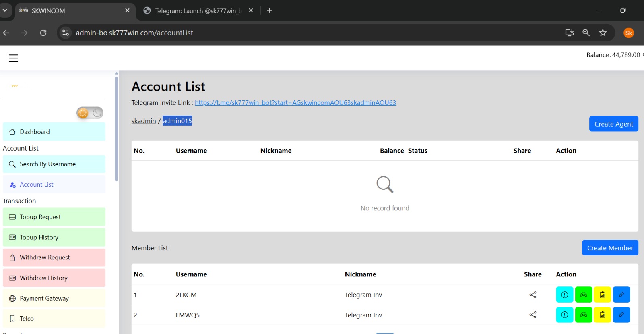644x334 pixels.
Task: Click green gamepad icon for 2FKGM
Action: [583, 295]
